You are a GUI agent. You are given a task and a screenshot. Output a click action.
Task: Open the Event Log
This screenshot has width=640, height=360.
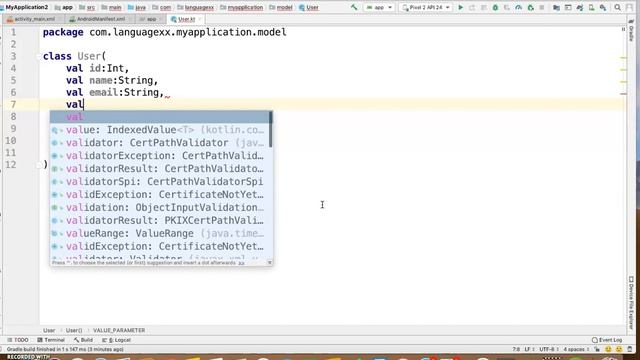[x=607, y=340]
